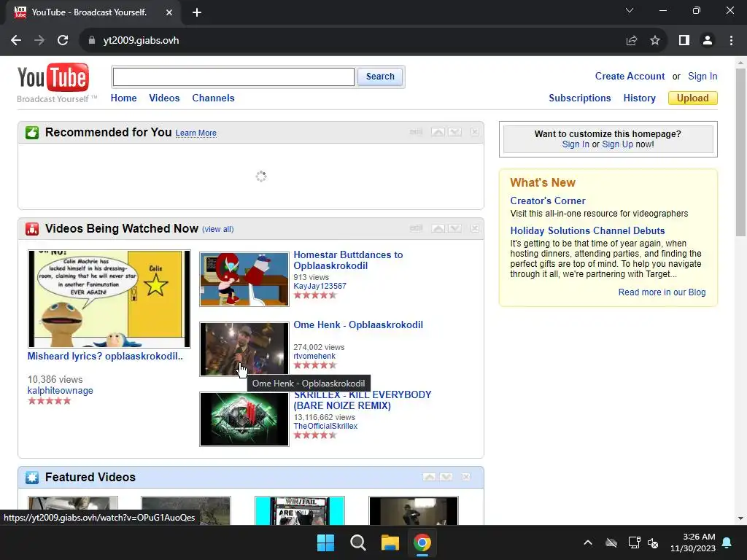
Task: Click the page vertical scrollbar thumb
Action: pyautogui.click(x=740, y=152)
